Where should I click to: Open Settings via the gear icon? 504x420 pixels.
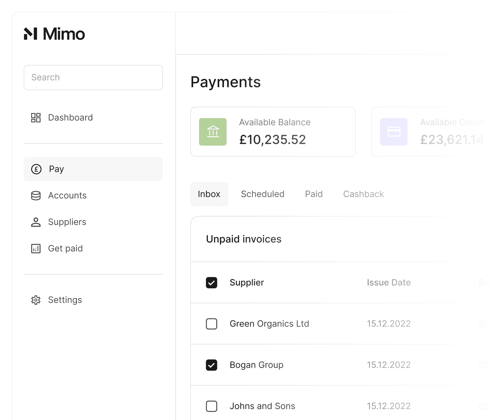pyautogui.click(x=36, y=300)
